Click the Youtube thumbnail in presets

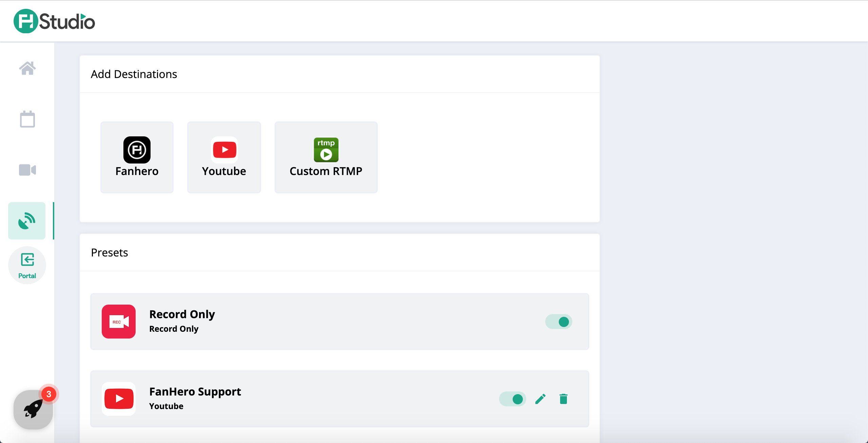(119, 399)
